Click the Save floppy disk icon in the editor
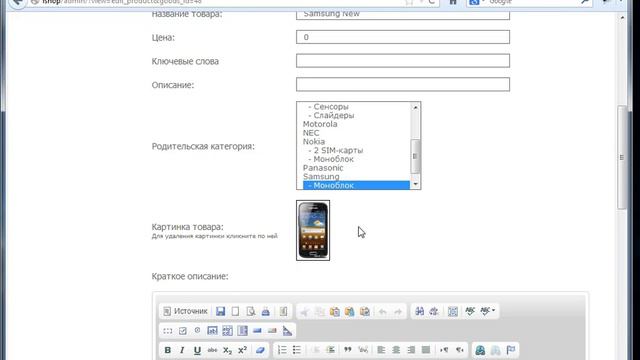 click(x=220, y=311)
